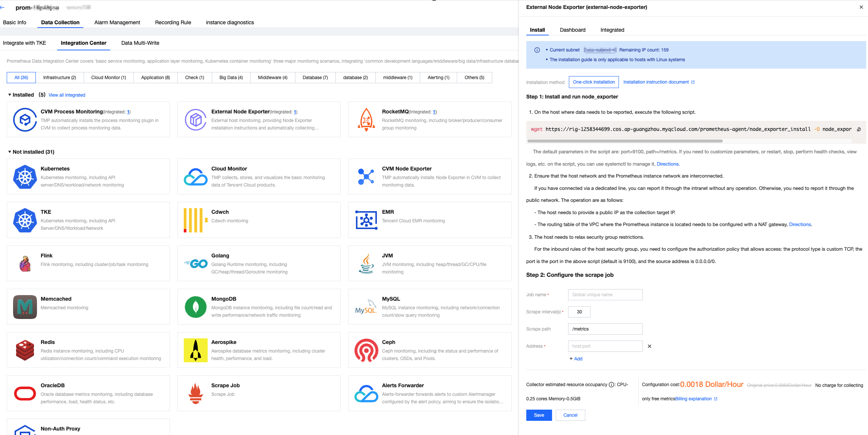Click the MongoDB green leaf icon
The image size is (868, 435).
point(195,307)
